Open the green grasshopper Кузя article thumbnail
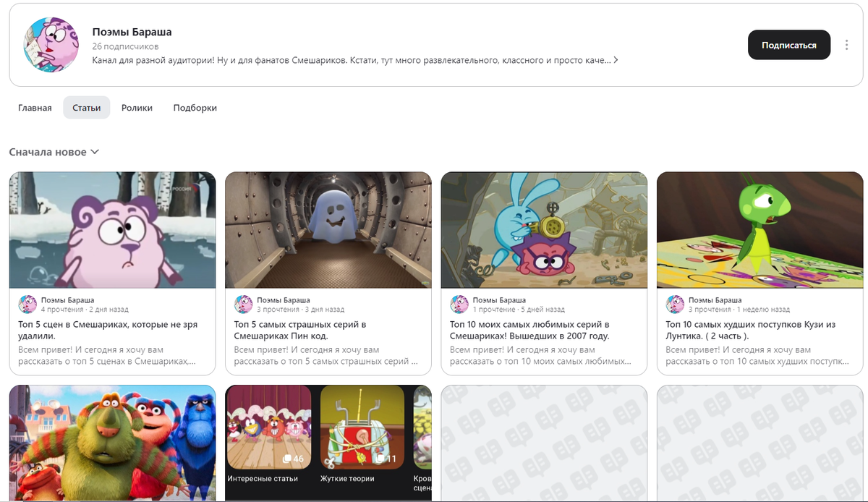This screenshot has height=502, width=868. coord(760,230)
